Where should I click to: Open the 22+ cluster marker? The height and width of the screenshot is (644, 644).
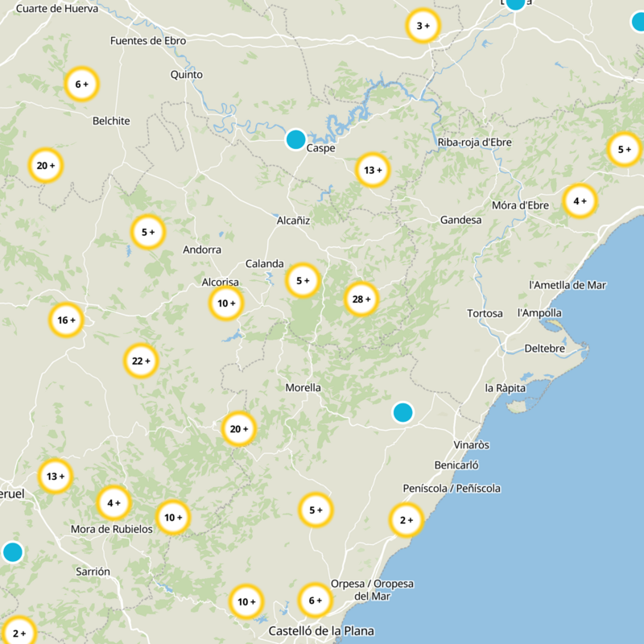pos(141,361)
